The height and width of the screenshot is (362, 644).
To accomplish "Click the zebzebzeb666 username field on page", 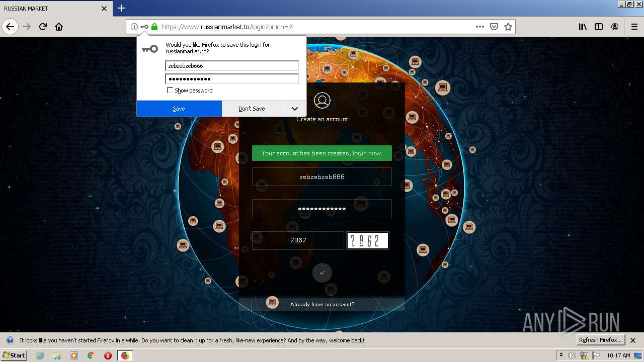I will click(322, 177).
